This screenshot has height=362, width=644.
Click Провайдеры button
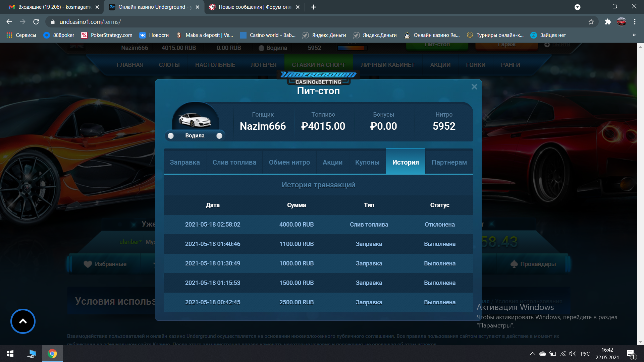point(533,264)
